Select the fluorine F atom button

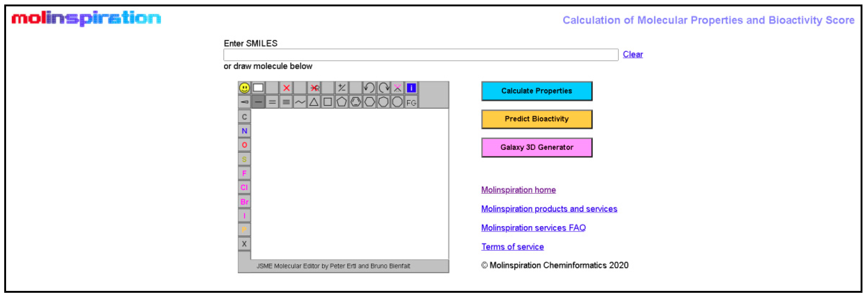click(244, 173)
